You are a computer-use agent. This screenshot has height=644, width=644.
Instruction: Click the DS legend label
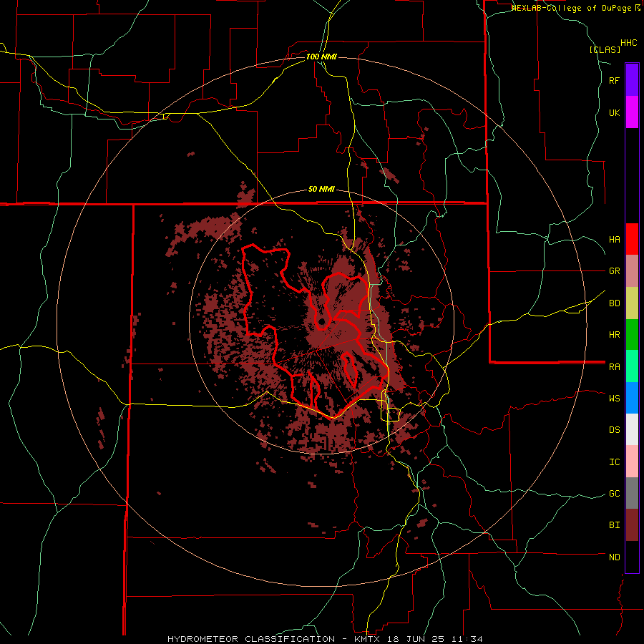615,429
